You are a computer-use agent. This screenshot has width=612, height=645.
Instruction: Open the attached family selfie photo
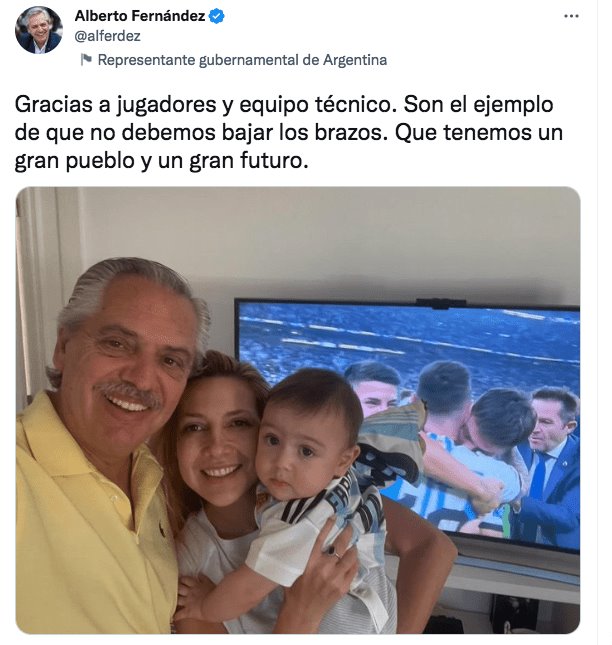coord(298,410)
